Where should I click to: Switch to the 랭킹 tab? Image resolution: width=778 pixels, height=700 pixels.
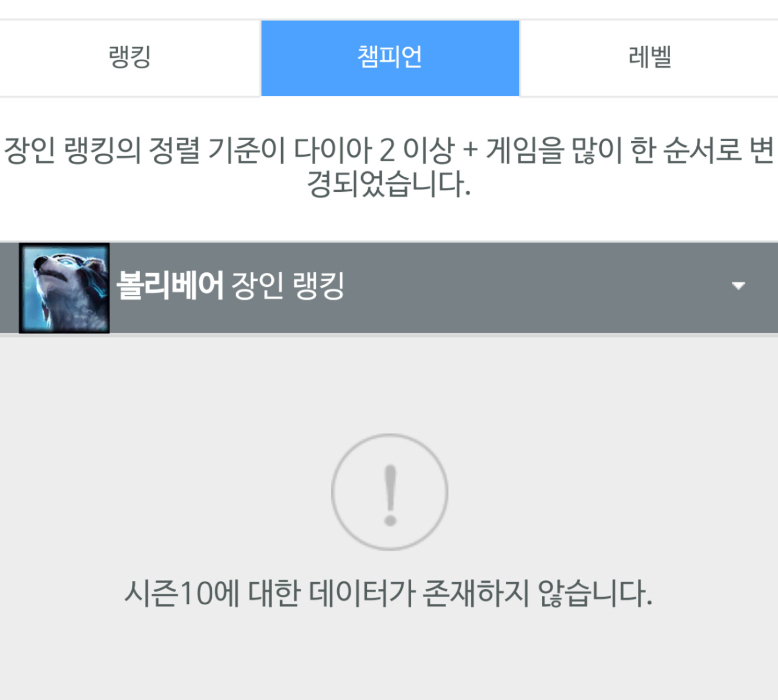coord(130,58)
